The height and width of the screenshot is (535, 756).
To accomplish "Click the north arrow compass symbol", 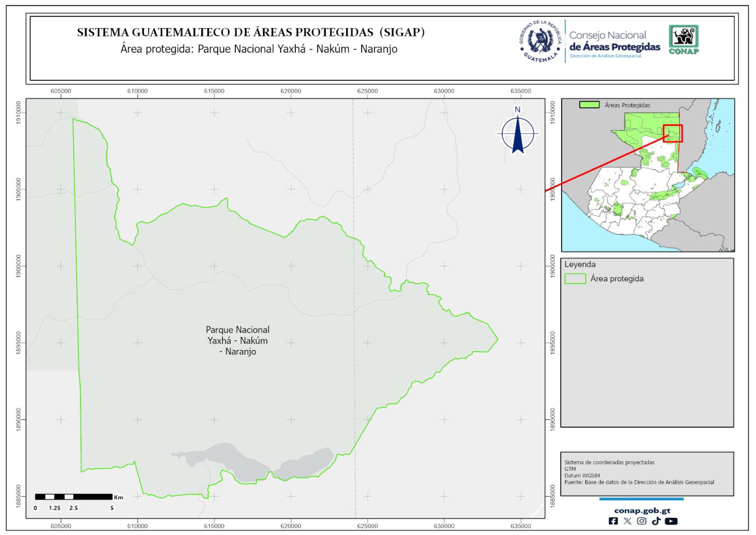I will (x=518, y=133).
